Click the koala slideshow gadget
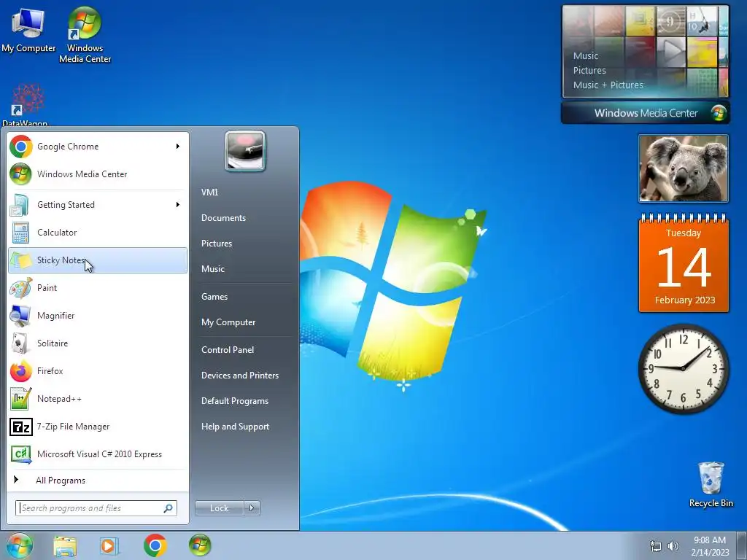Image resolution: width=747 pixels, height=560 pixels. pos(683,168)
